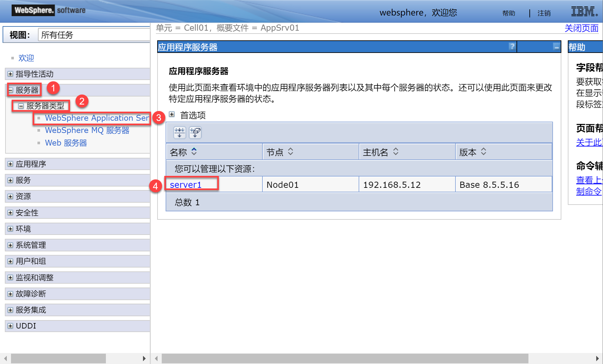The image size is (603, 364).
Task: Expand the 故障诊断 section
Action: [10, 294]
